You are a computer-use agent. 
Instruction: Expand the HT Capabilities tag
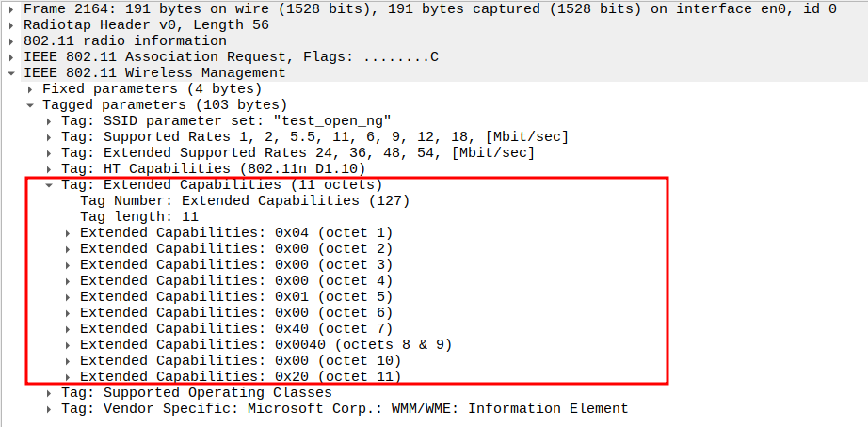50,169
